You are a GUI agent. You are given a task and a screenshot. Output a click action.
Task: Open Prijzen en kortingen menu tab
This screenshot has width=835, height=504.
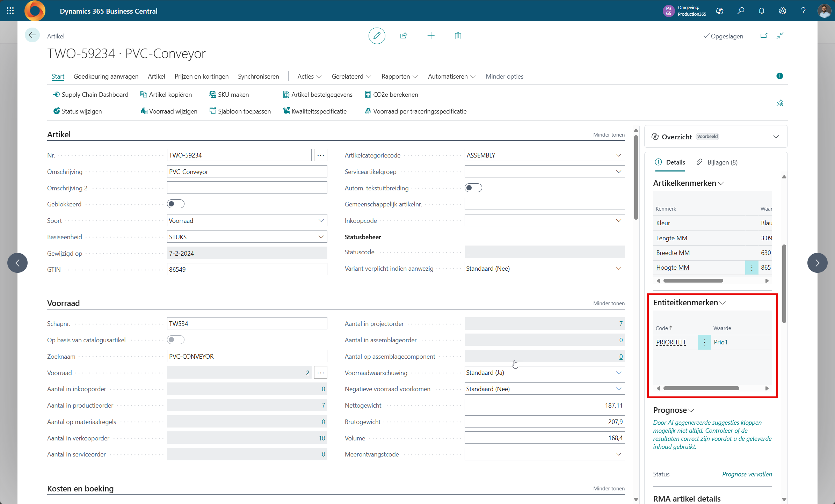tap(201, 76)
